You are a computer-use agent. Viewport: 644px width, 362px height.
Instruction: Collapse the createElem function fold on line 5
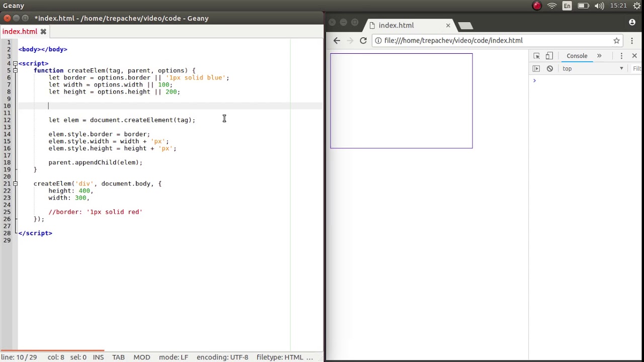click(x=15, y=70)
